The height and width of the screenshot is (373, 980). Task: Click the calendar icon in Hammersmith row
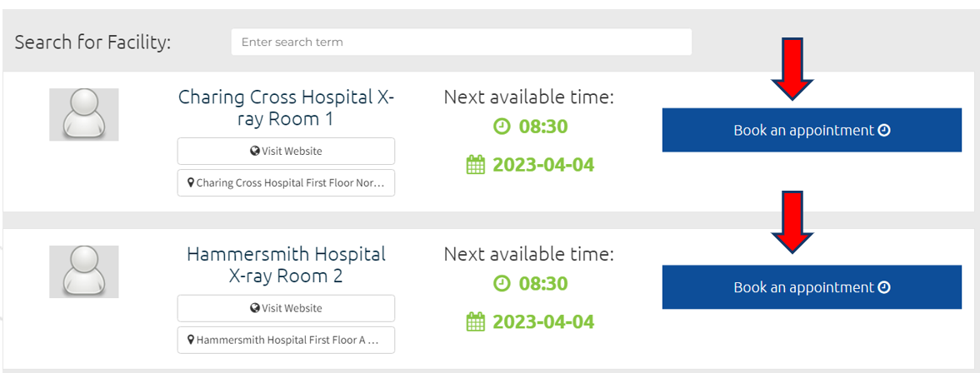476,321
